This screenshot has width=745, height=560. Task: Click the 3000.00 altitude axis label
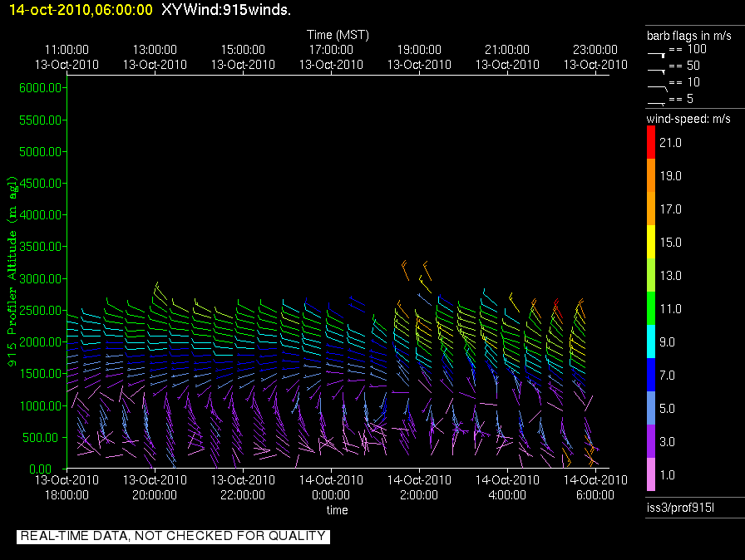point(38,278)
